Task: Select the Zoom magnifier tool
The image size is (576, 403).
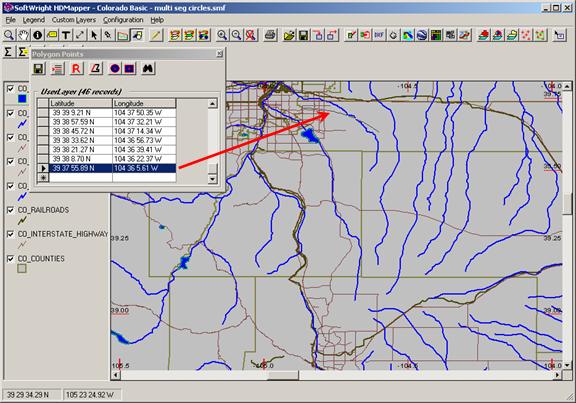Action: pyautogui.click(x=9, y=35)
